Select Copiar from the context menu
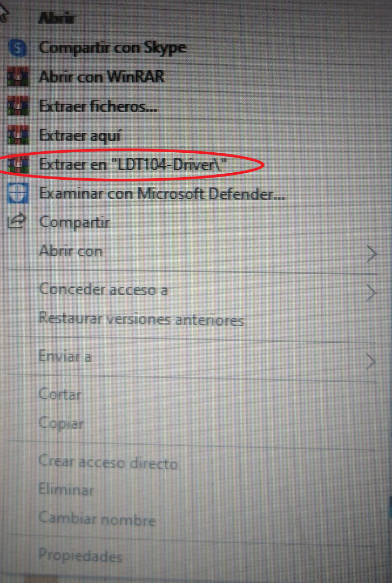The height and width of the screenshot is (583, 392). 61,423
